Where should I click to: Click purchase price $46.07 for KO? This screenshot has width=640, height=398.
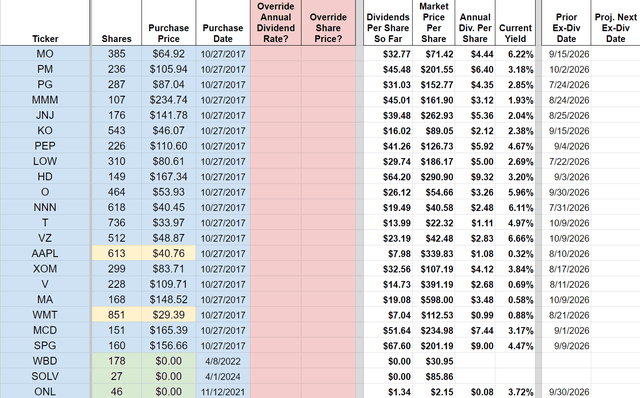(169, 131)
